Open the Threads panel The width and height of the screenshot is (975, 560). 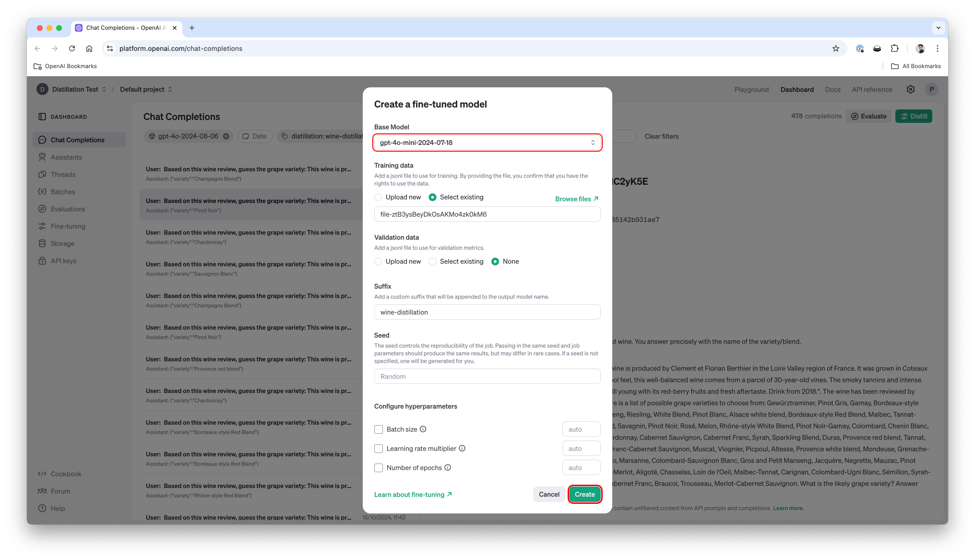coord(63,174)
